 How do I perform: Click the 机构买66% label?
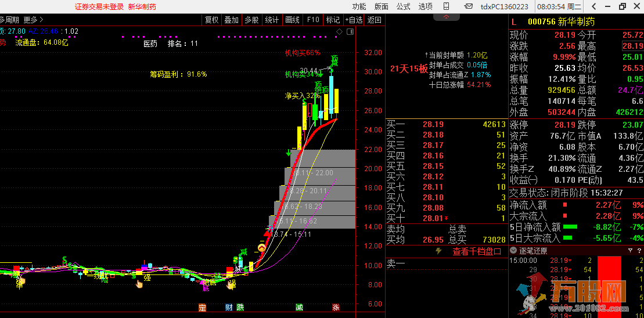pos(303,53)
